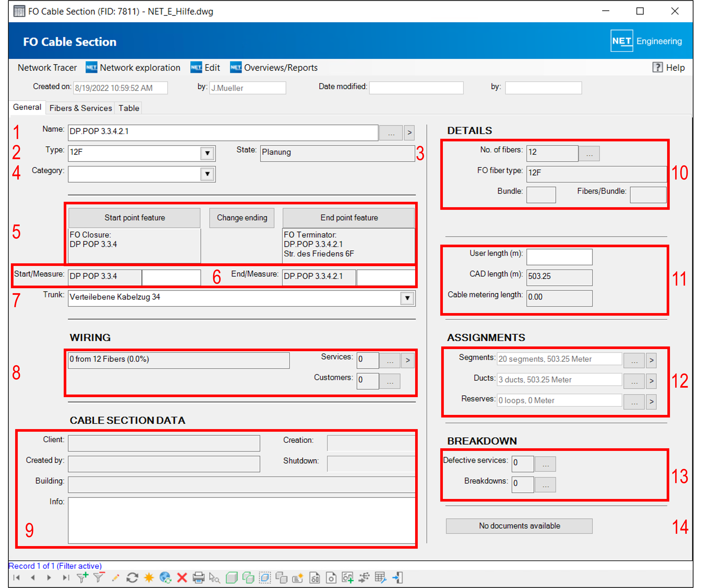The image size is (701, 588).
Task: Go to next record arrow
Action: 49,578
